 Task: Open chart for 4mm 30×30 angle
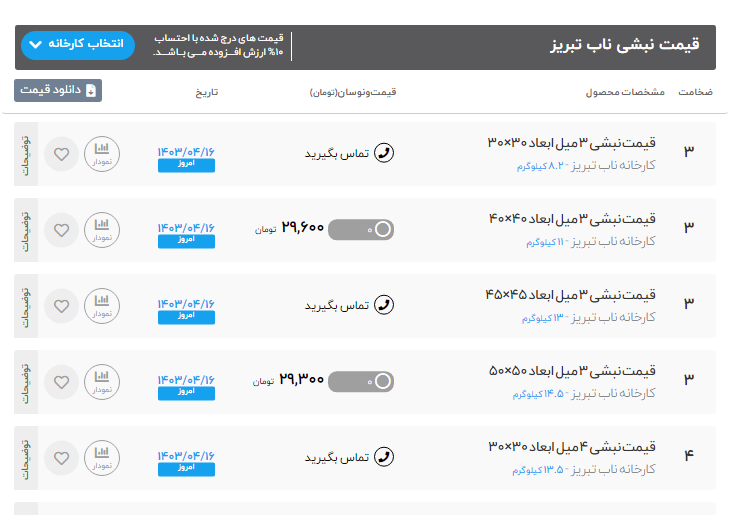tap(101, 457)
